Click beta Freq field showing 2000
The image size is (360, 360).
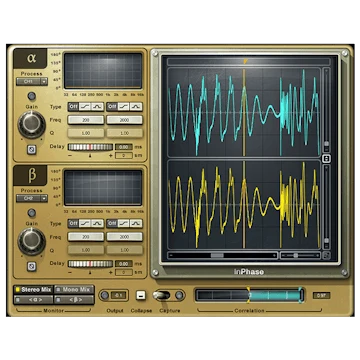(124, 237)
